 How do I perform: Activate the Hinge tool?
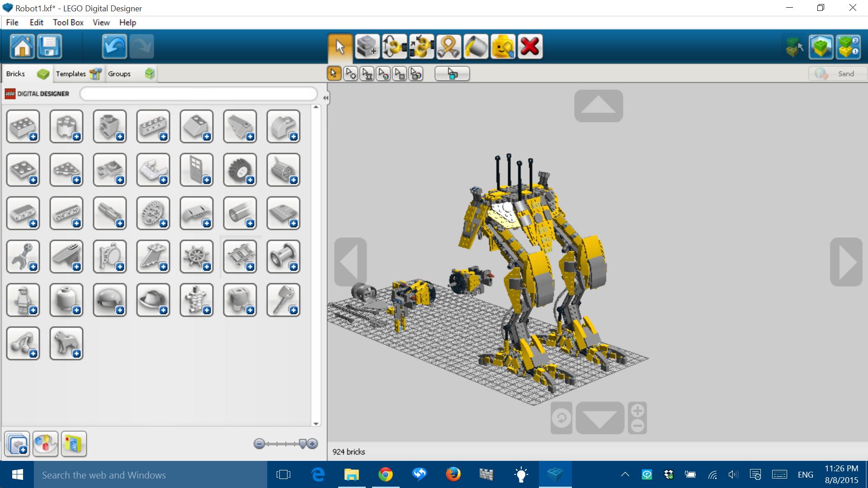394,46
